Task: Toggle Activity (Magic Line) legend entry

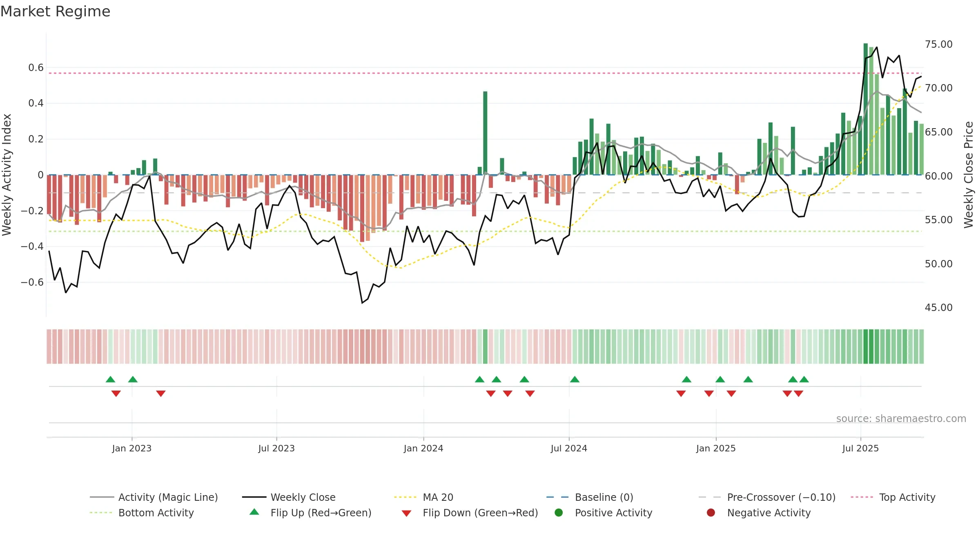Action: (x=154, y=497)
